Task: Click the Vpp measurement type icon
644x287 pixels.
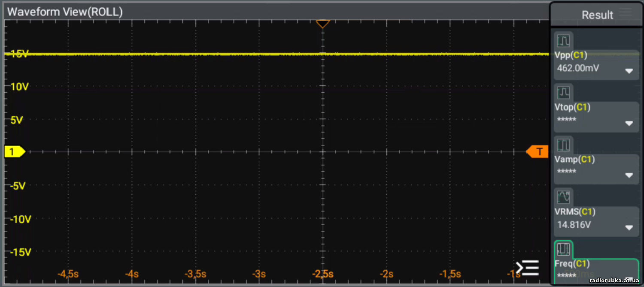Action: (x=563, y=41)
